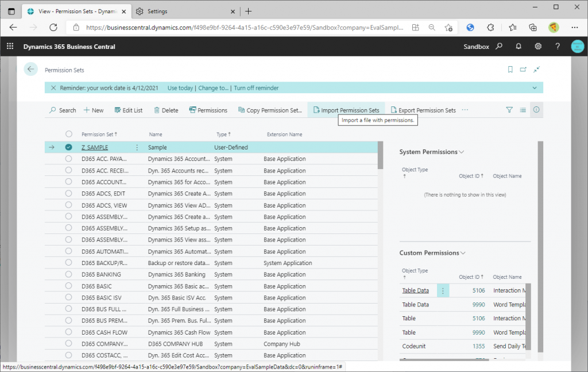The width and height of the screenshot is (588, 372).
Task: Open options for Table Data 5106 row
Action: coord(443,290)
